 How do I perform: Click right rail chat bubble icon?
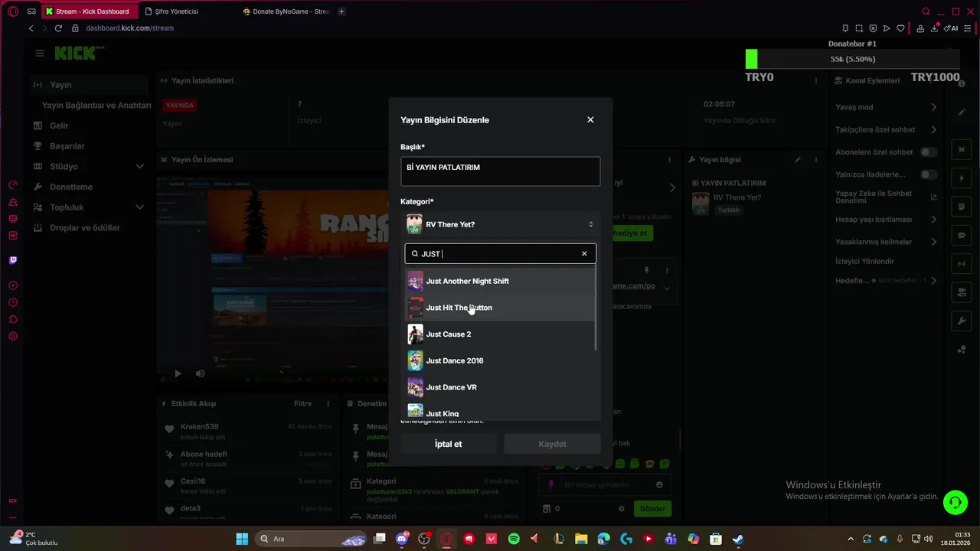962,236
